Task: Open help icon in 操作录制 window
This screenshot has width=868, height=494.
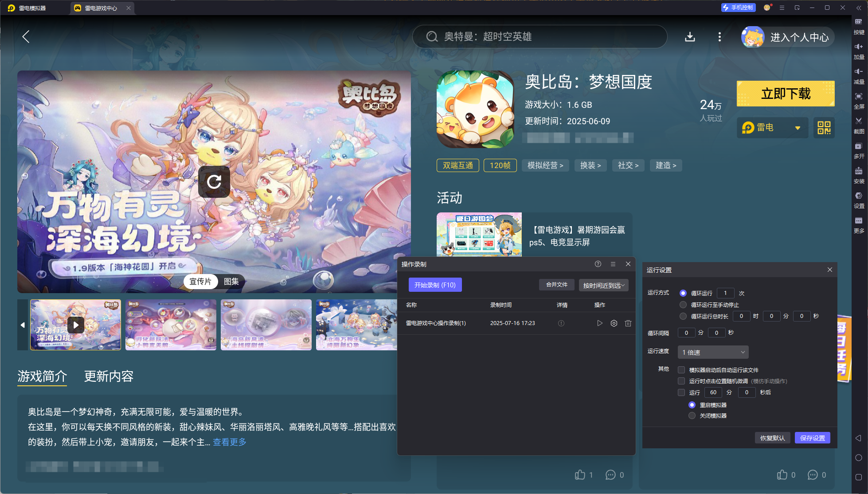Action: click(598, 264)
